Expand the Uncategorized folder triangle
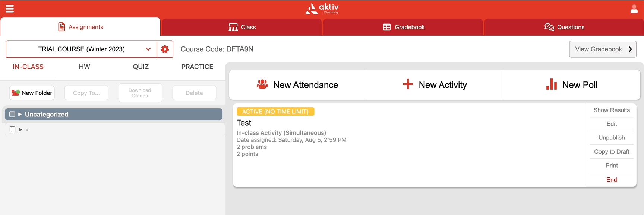The width and height of the screenshot is (644, 215). pos(20,114)
